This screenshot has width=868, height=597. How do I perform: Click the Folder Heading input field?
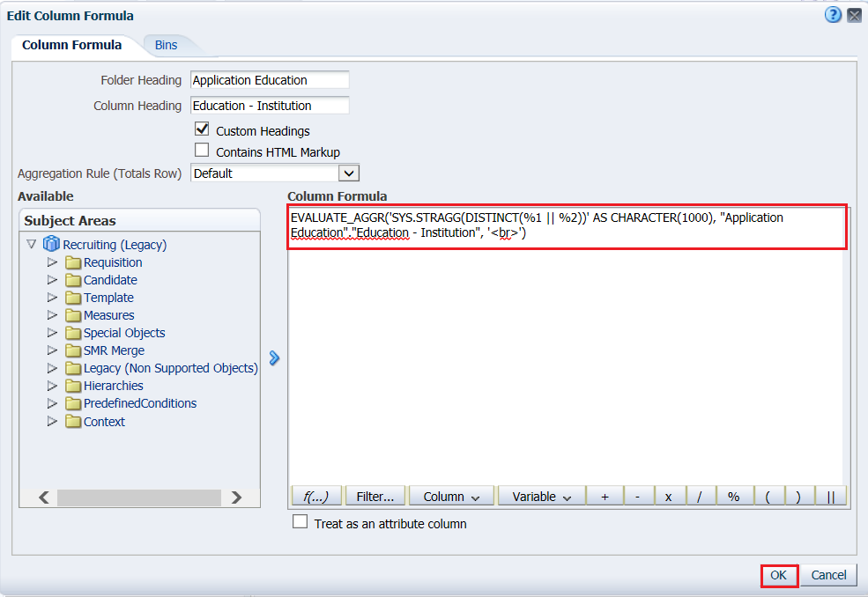coord(270,79)
